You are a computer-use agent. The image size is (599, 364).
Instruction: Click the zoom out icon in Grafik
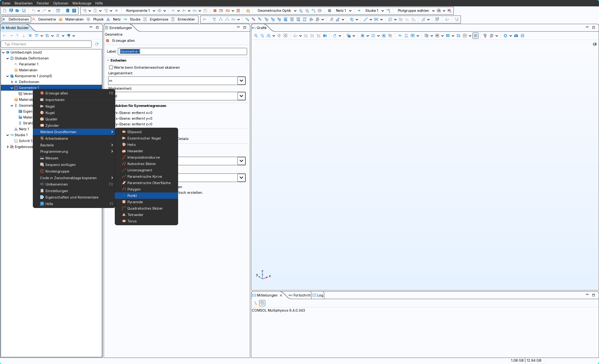(x=262, y=36)
